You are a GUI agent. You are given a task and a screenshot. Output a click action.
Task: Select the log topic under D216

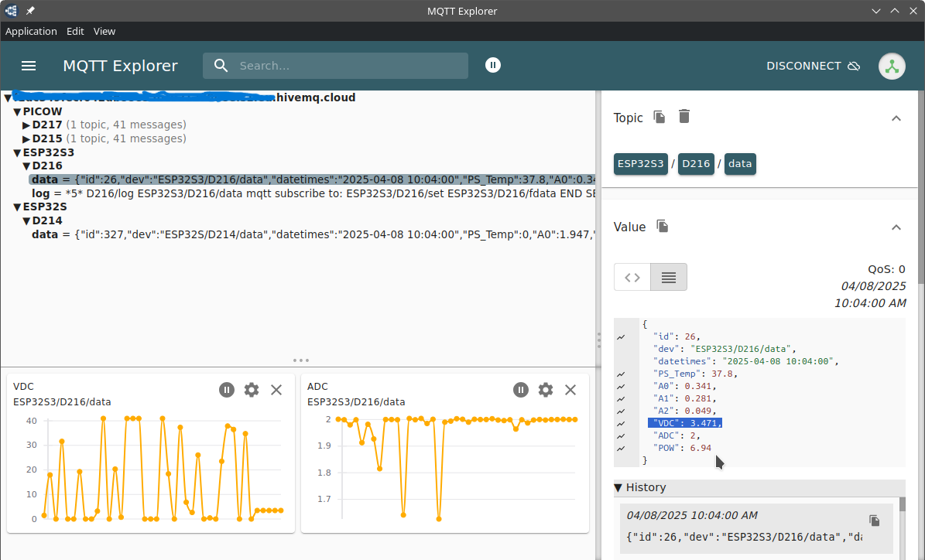coord(313,193)
